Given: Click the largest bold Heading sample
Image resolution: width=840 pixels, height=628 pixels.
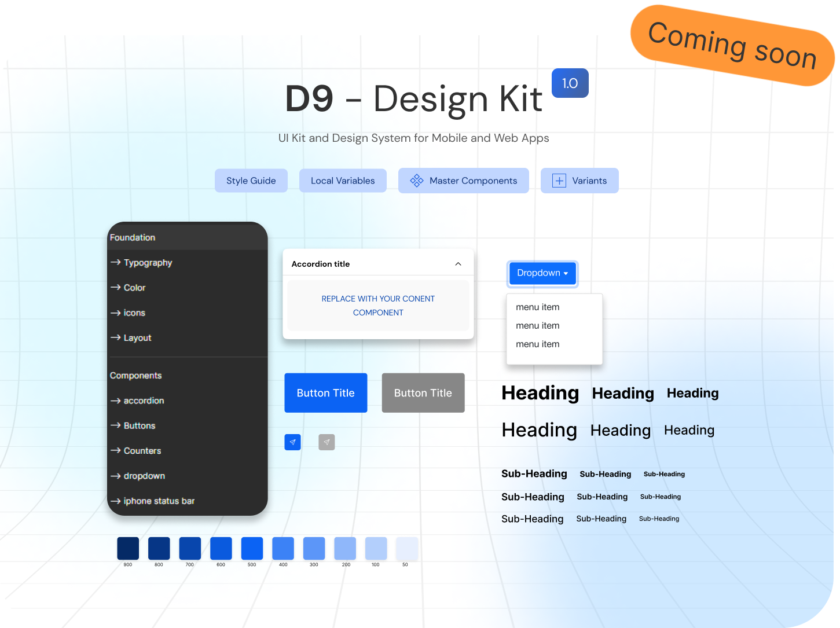Looking at the screenshot, I should pos(540,393).
